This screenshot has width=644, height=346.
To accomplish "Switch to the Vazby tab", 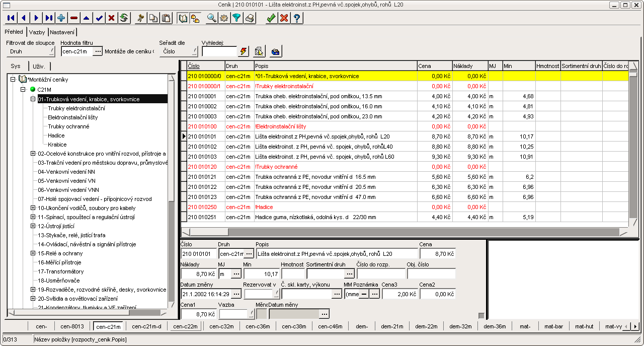I will [x=37, y=32].
